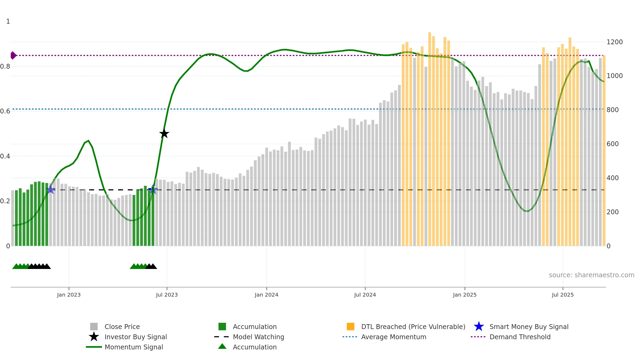Click the first Smart Money star near Jan 2023
Viewport: 644px width, 362px height.
tap(50, 190)
